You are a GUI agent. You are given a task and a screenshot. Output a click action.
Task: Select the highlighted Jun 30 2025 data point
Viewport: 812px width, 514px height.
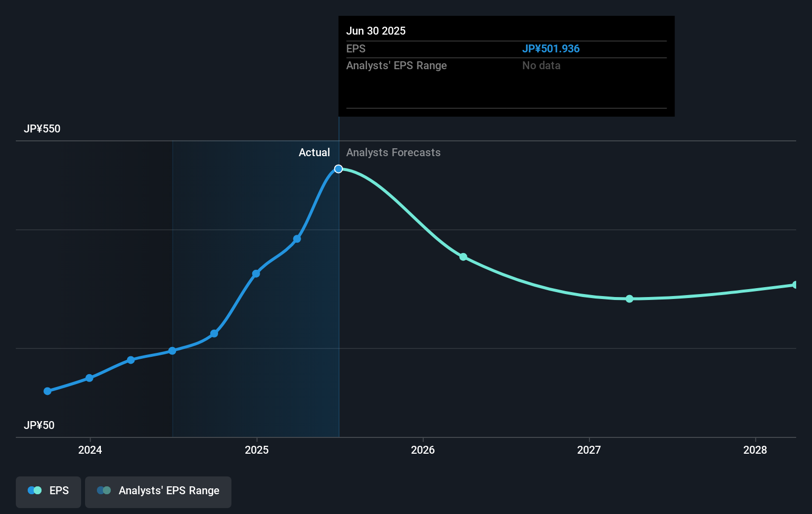338,169
